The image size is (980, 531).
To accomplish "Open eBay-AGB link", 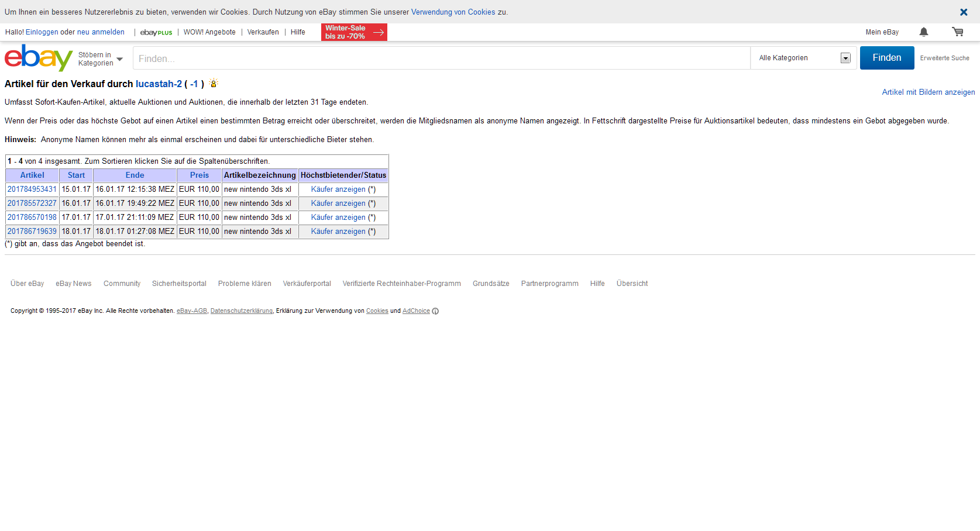I will coord(192,311).
